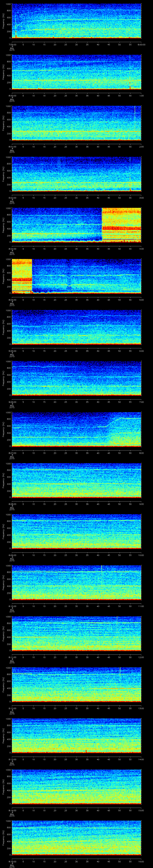Click the 8:06:00 start time label
This screenshot has width=153, height=868.
[12, 402]
